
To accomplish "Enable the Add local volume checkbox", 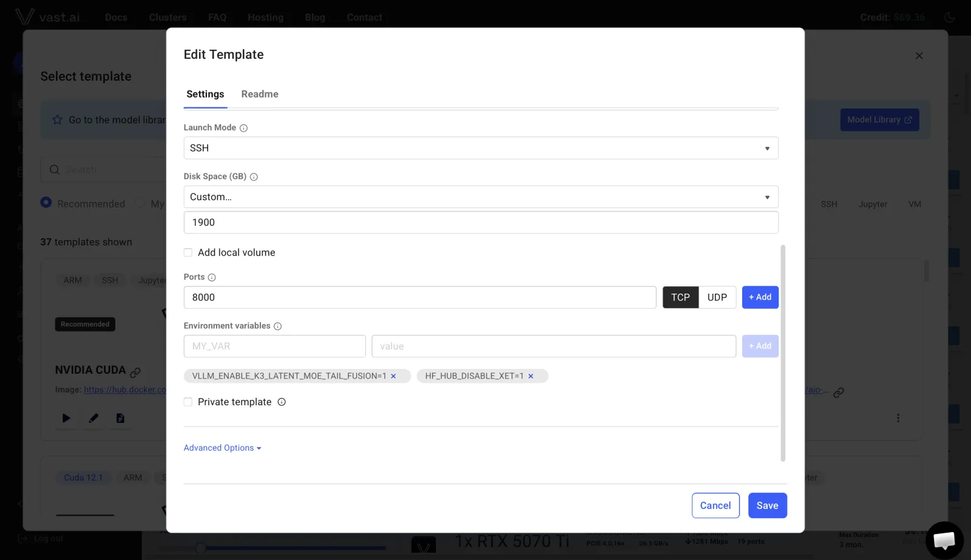I will (188, 252).
